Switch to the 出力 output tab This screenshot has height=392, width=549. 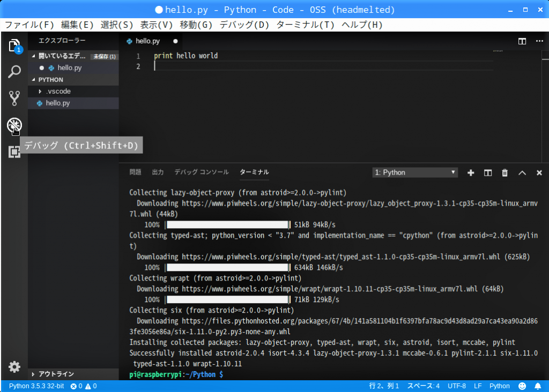click(x=158, y=172)
